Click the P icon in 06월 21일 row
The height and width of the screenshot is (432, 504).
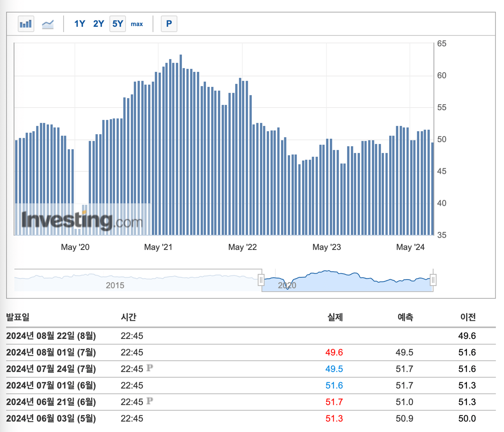[149, 401]
